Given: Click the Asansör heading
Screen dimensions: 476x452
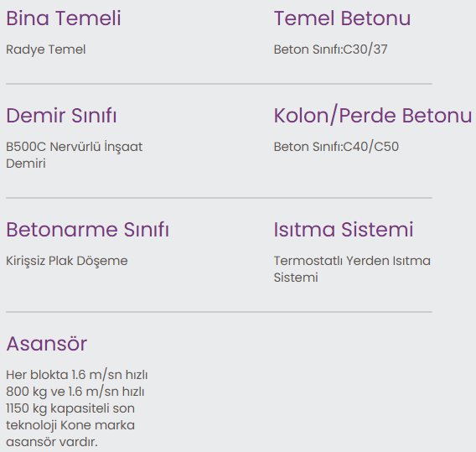Looking at the screenshot, I should click(47, 344).
